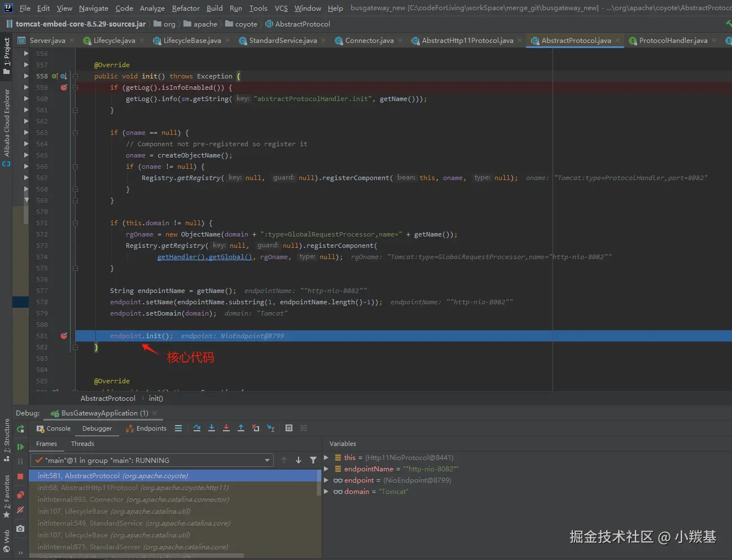Switch to the Console debug tab
732x560 pixels.
[x=54, y=428]
